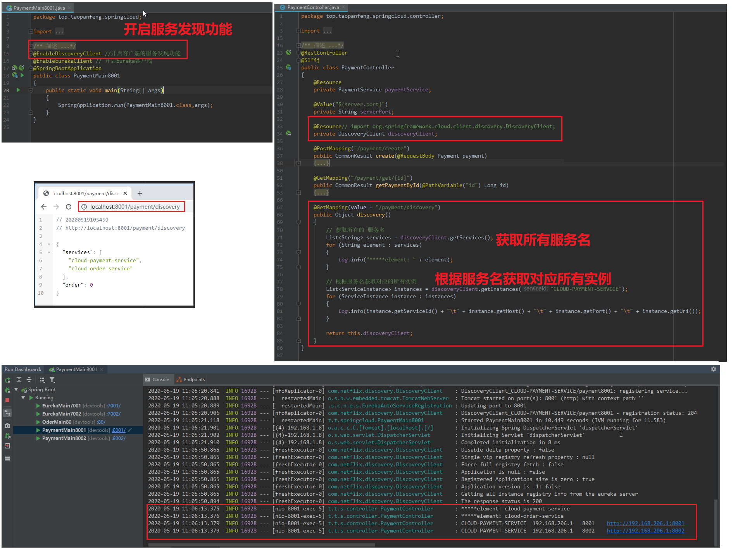Switch to the Endpoints tab
Viewport: 745px width, 560px height.
click(191, 380)
